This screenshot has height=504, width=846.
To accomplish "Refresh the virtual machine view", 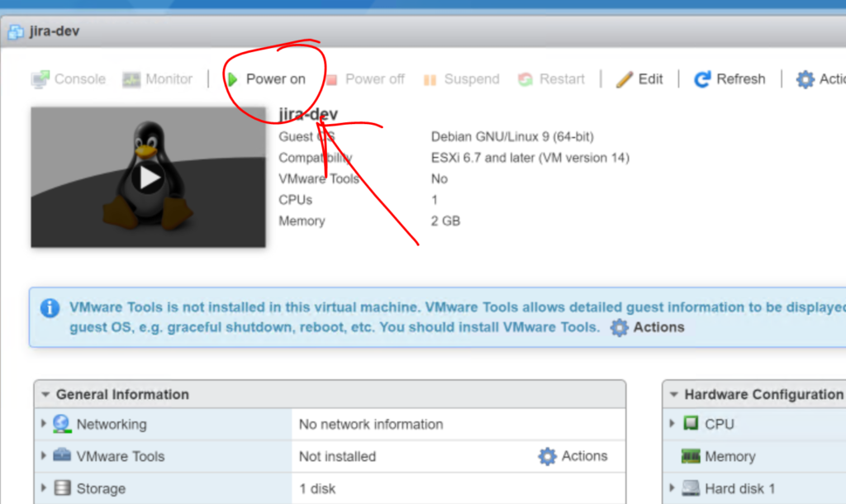I will 730,79.
